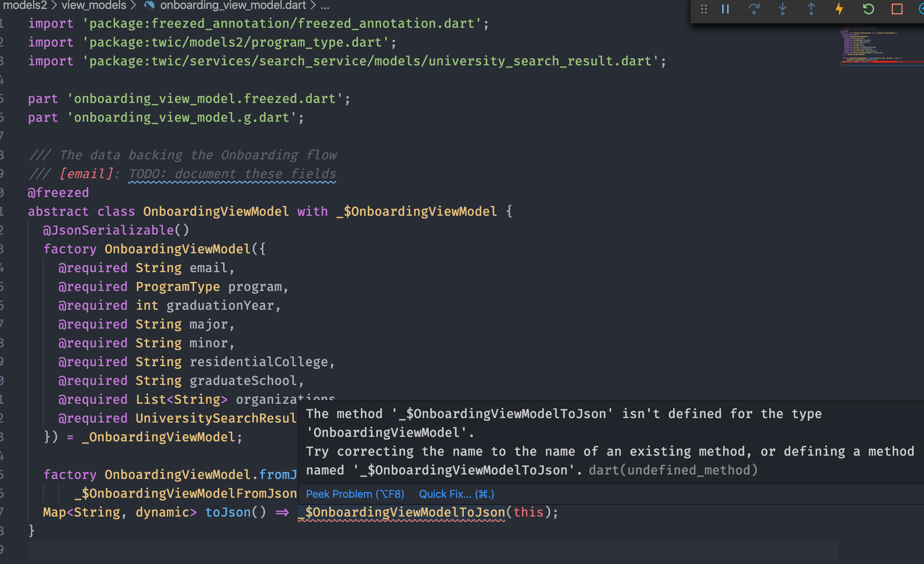Grab the debug toolbar drag handle
924x564 pixels.
[x=704, y=9]
